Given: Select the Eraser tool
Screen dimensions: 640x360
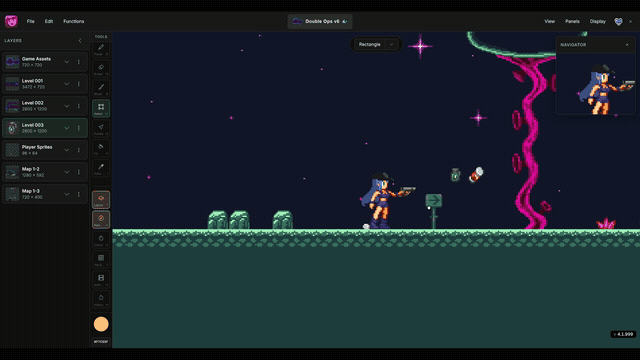Looking at the screenshot, I should pos(101,69).
